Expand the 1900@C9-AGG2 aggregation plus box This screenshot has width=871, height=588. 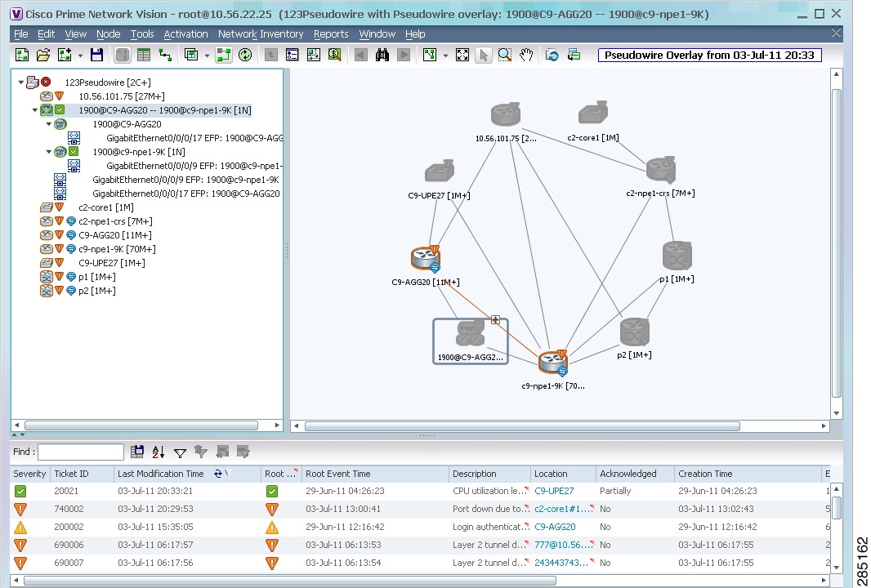(x=495, y=320)
